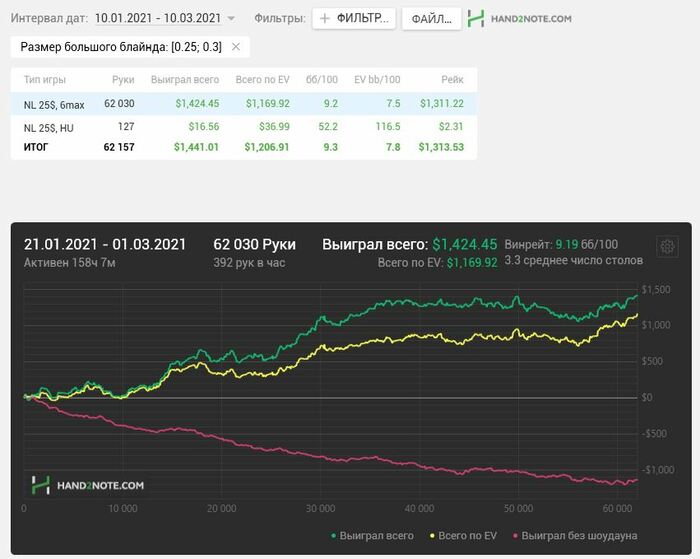Open the ФАЙЛ button

[x=431, y=19]
